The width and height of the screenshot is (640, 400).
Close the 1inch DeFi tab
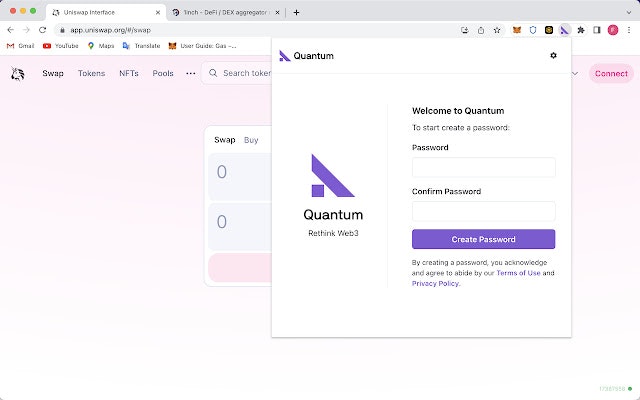(x=277, y=13)
